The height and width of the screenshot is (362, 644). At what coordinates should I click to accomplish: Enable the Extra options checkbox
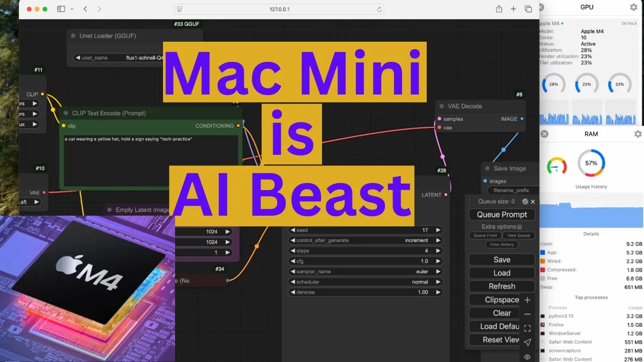click(x=520, y=227)
